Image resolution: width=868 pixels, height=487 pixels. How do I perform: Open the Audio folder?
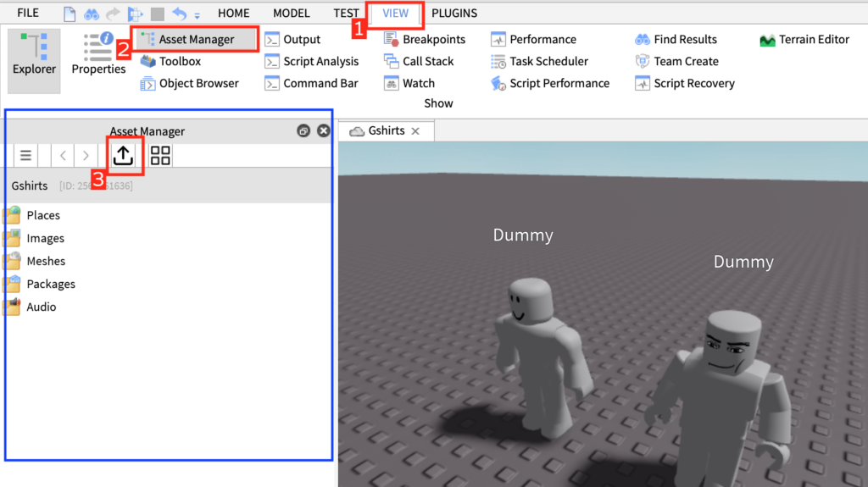[31, 307]
